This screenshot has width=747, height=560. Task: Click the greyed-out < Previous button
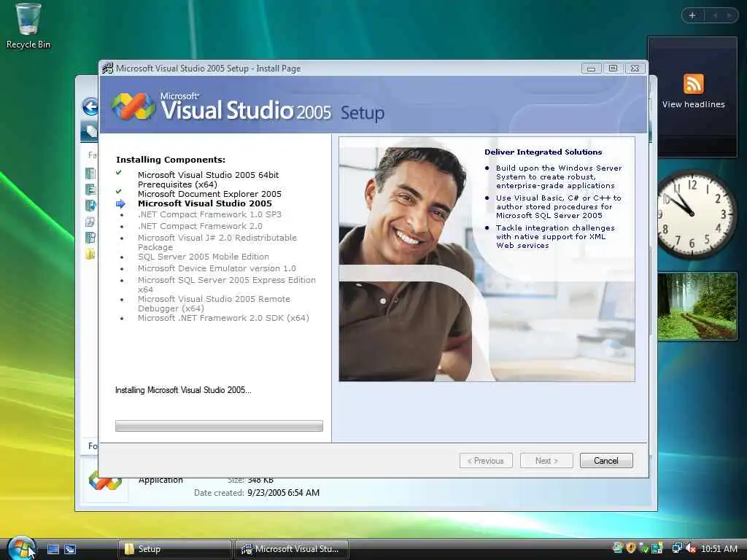[x=486, y=461]
